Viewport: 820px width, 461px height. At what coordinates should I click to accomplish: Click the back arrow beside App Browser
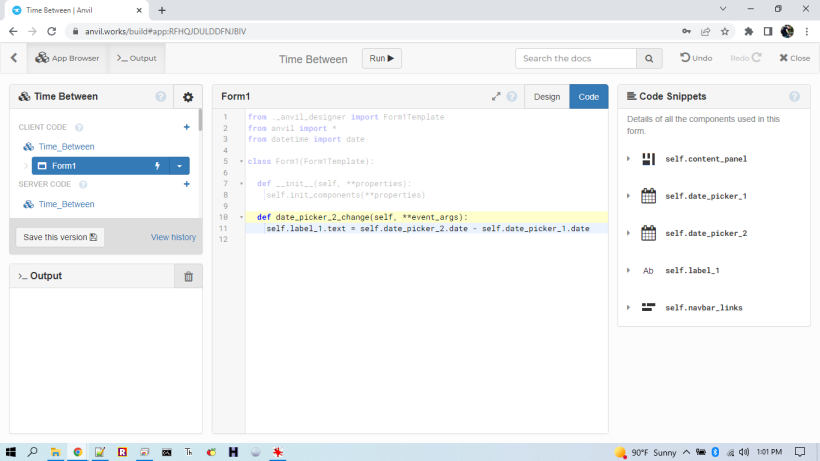pyautogui.click(x=14, y=58)
